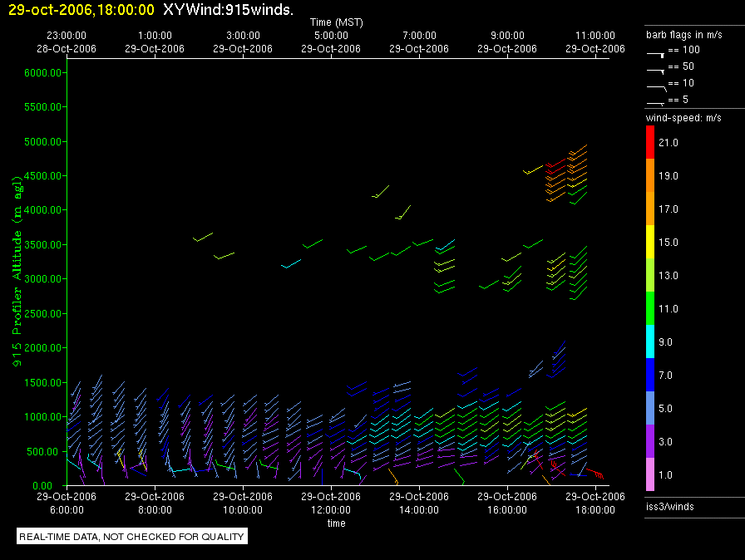This screenshot has height=560, width=745.
Task: Click the '0.00' altitude tick label
Action: point(42,485)
